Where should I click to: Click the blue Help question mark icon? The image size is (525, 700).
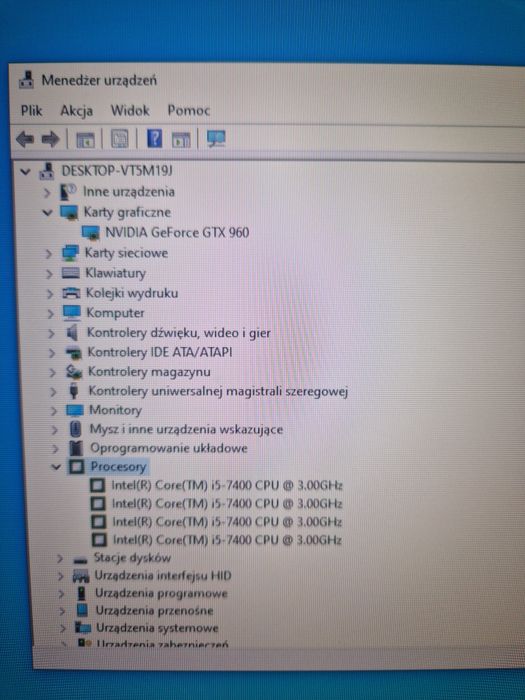tap(154, 138)
